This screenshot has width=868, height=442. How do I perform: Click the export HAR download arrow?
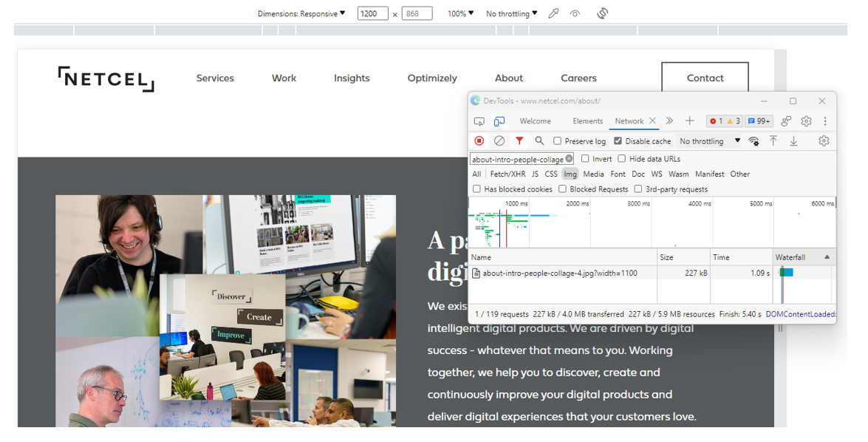[793, 141]
